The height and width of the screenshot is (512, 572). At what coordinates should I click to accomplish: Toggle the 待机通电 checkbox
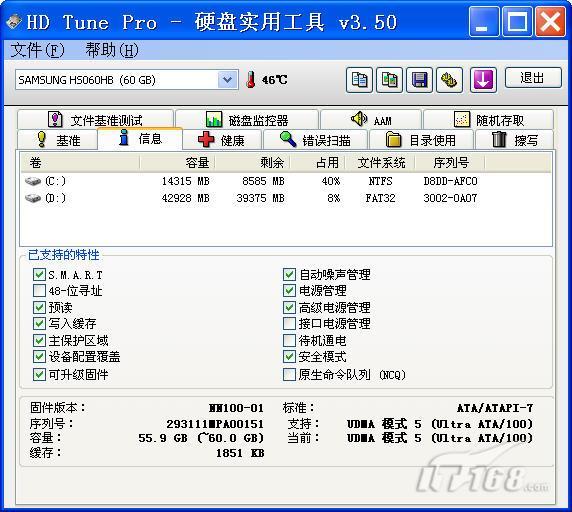289,340
